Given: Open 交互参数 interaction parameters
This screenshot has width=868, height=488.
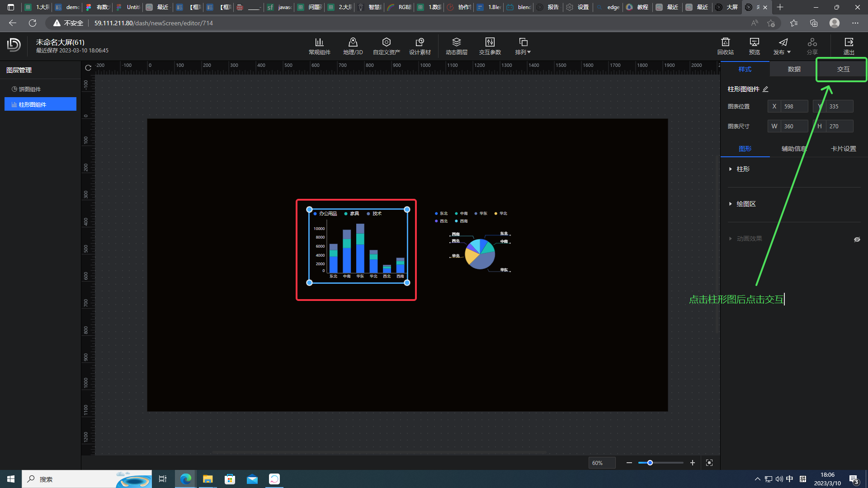Looking at the screenshot, I should [x=490, y=46].
